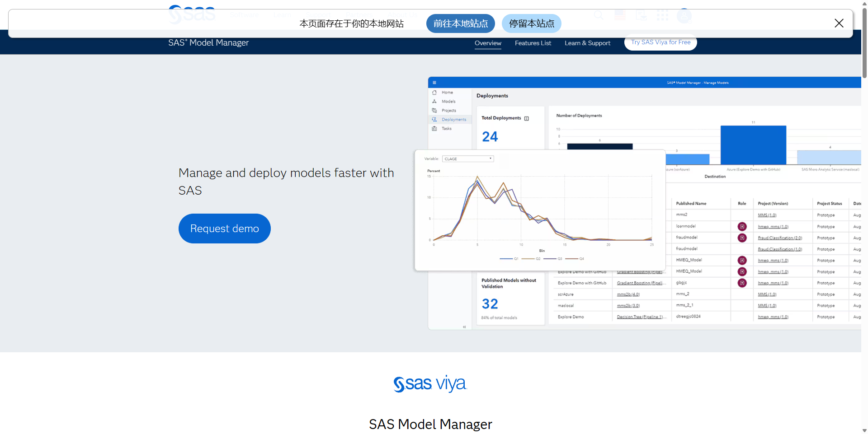Click the mms_2_1 cell
This screenshot has width=868, height=434.
(684, 305)
